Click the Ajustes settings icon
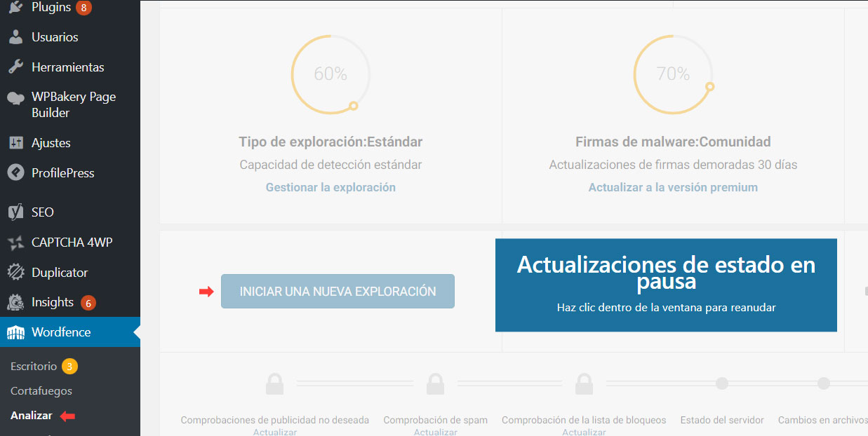This screenshot has width=868, height=436. click(x=15, y=143)
